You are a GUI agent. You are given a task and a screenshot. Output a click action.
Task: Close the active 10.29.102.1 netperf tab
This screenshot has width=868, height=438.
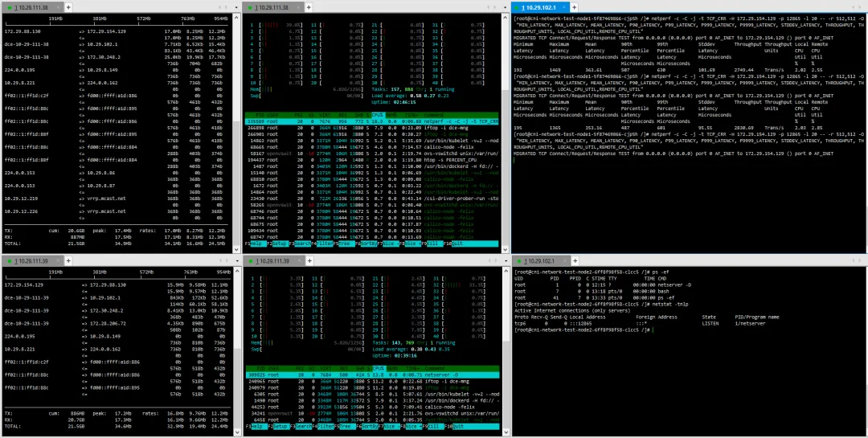point(564,7)
